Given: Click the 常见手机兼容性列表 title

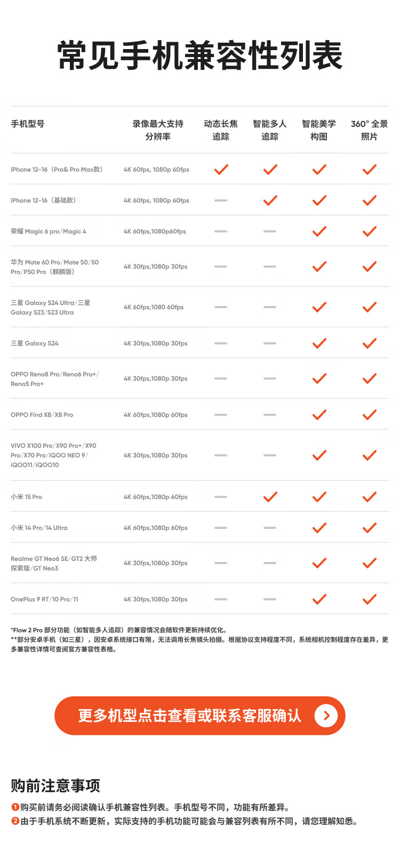Looking at the screenshot, I should point(200,55).
